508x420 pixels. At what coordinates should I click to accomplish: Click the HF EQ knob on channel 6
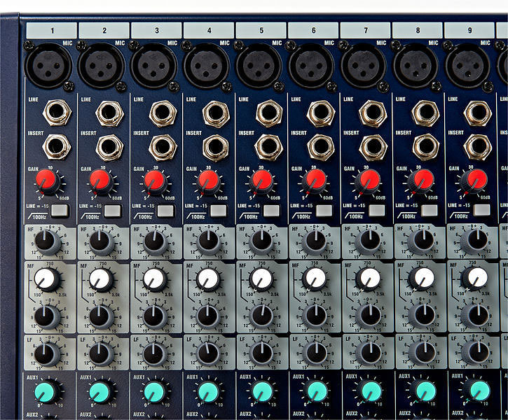point(315,241)
